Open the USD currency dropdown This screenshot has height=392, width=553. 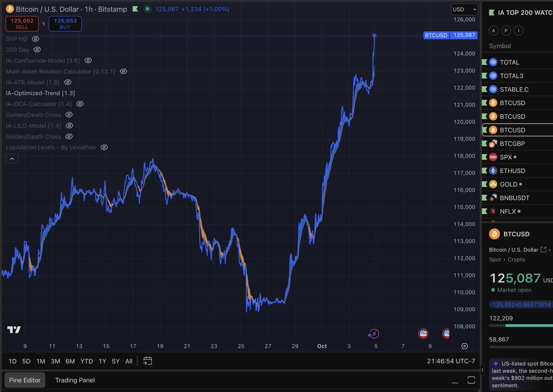click(464, 9)
